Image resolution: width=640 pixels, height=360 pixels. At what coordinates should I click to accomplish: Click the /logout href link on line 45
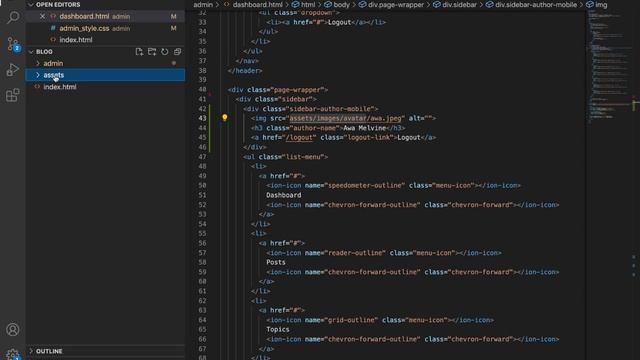299,138
